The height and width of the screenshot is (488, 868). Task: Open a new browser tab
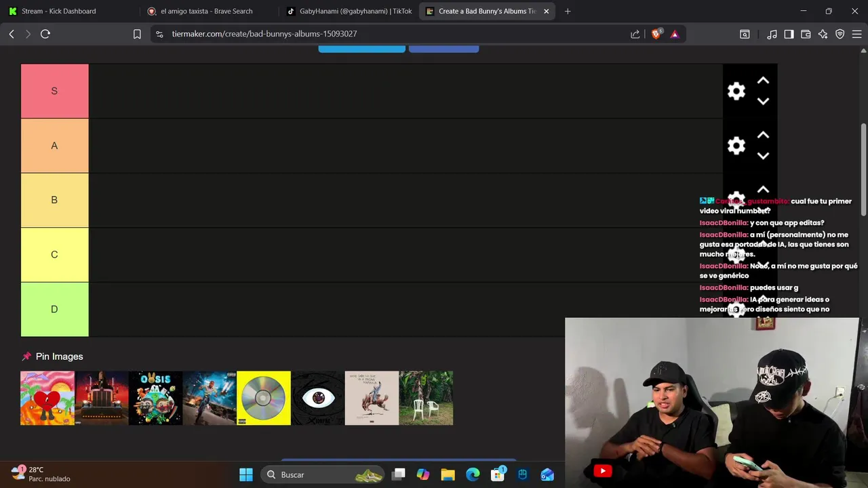(568, 11)
